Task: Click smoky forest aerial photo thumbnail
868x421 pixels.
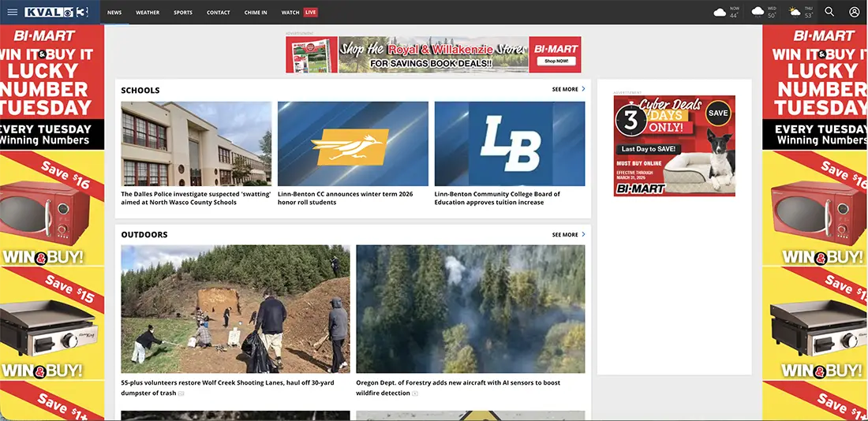Action: (x=470, y=309)
